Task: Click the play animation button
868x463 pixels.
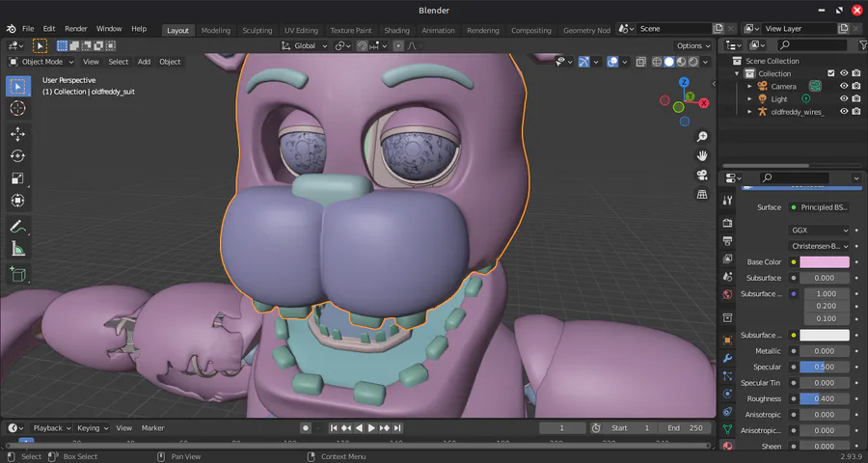Action: coord(372,428)
